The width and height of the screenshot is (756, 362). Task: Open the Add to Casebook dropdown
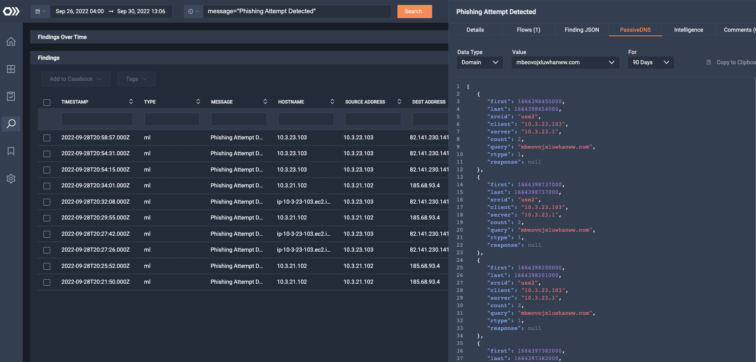coord(76,79)
